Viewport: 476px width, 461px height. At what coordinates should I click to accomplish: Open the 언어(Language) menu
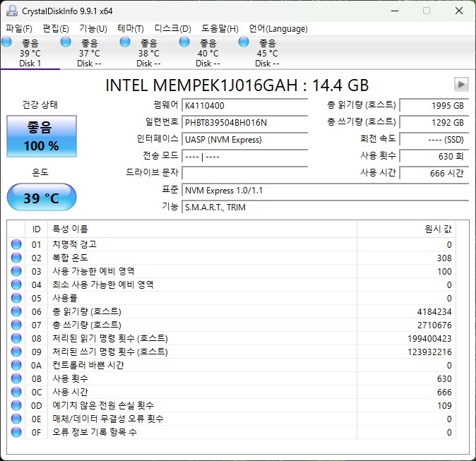(278, 29)
